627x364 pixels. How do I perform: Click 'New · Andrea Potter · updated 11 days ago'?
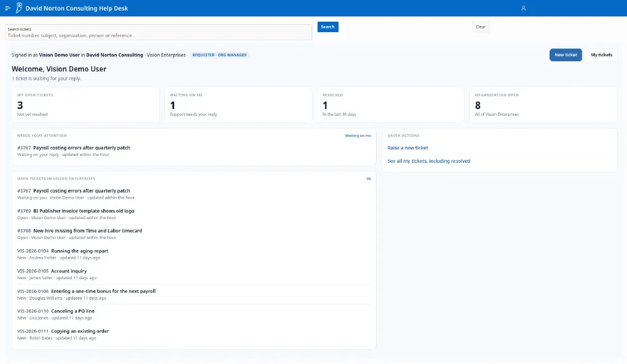59,258
